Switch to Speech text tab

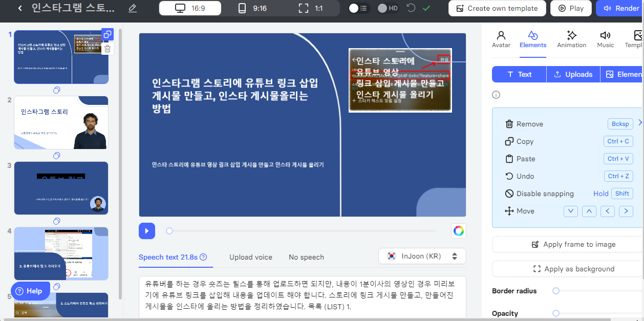(168, 257)
